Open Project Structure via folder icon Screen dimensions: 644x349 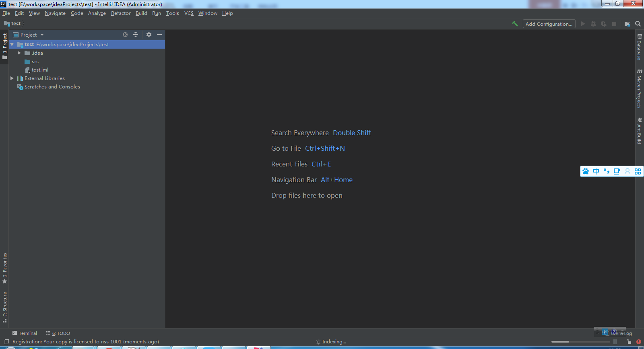627,24
